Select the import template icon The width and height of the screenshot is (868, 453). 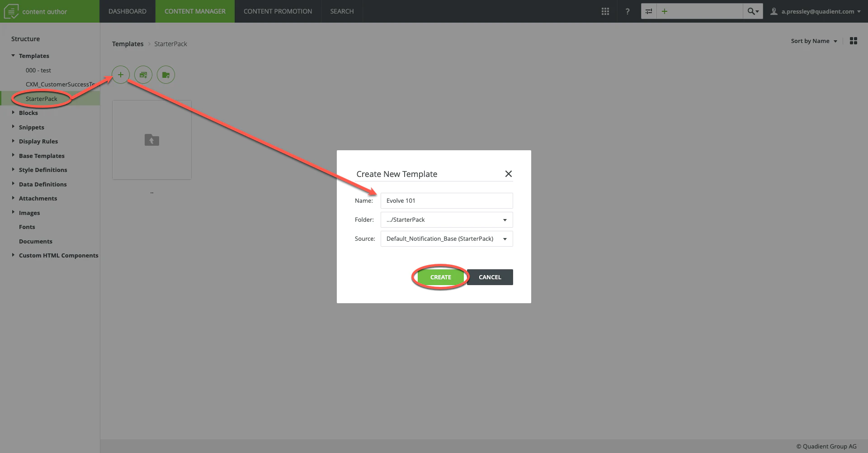[143, 74]
